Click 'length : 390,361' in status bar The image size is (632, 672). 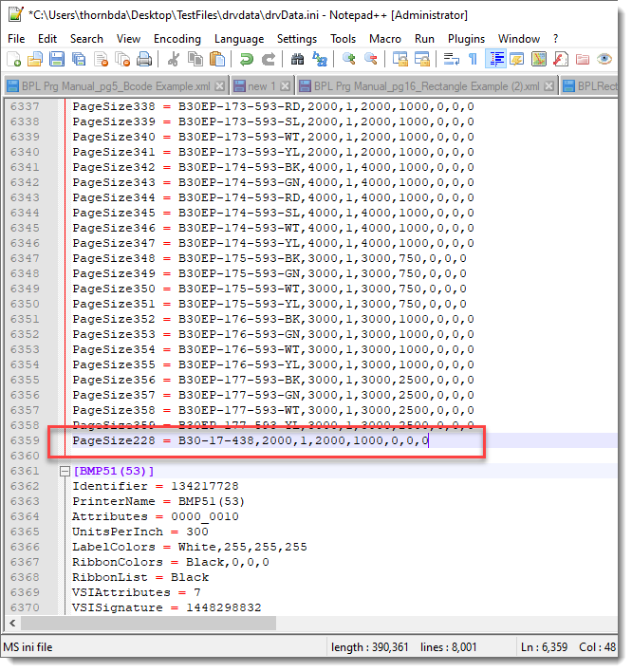coord(370,647)
